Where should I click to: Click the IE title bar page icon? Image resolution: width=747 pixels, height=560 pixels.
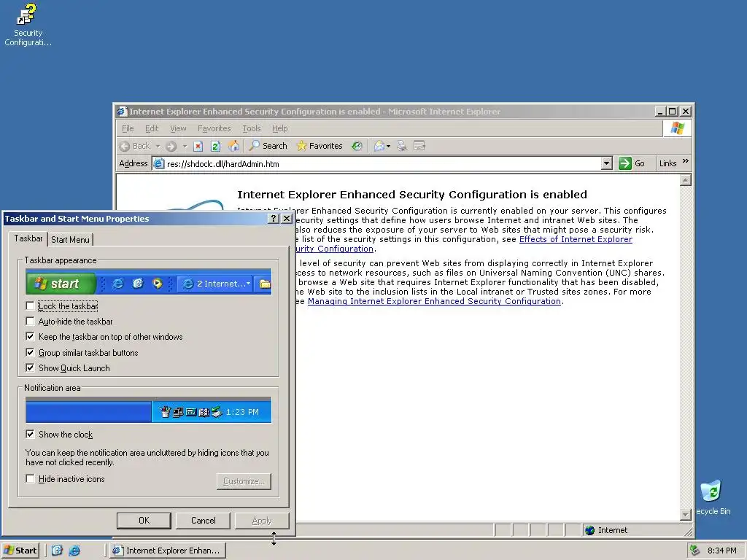click(123, 112)
